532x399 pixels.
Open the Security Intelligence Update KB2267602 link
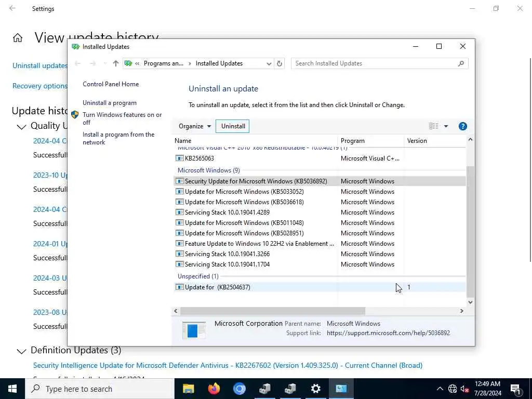pos(228,365)
